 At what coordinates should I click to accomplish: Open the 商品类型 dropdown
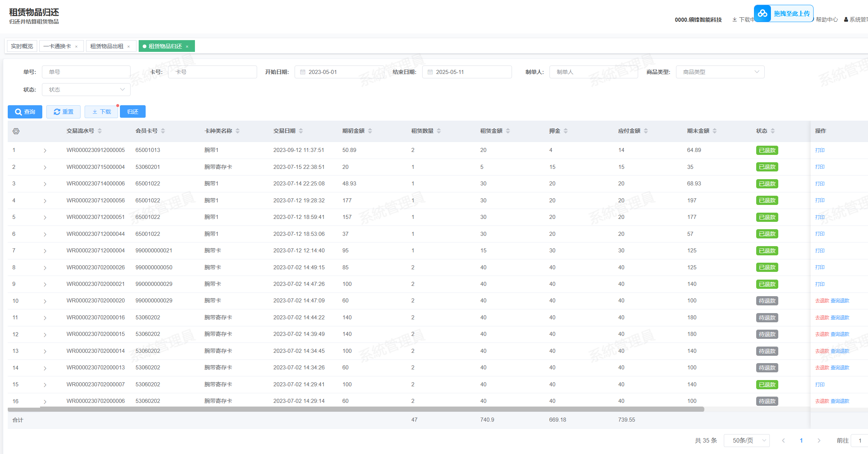(720, 72)
